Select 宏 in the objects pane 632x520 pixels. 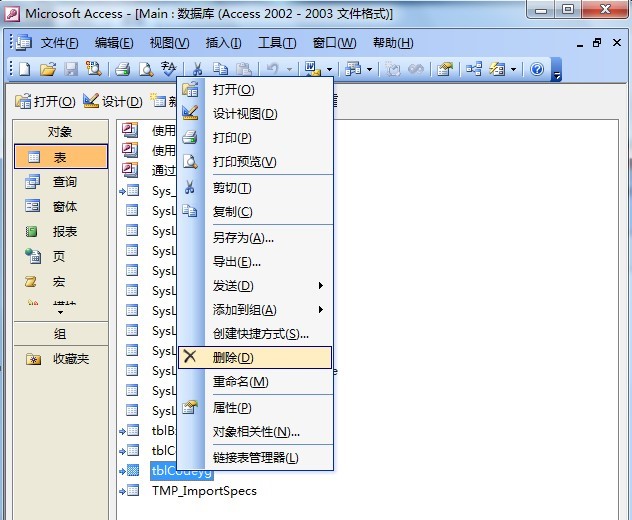pos(61,281)
